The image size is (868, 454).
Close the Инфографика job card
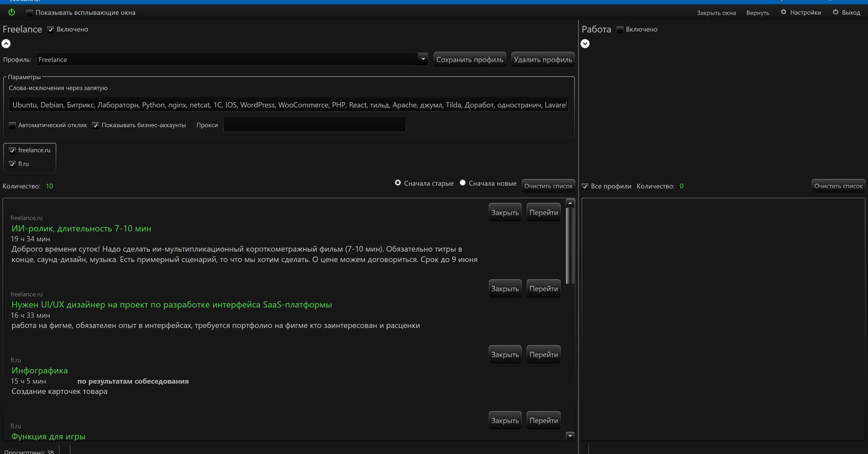coord(505,355)
